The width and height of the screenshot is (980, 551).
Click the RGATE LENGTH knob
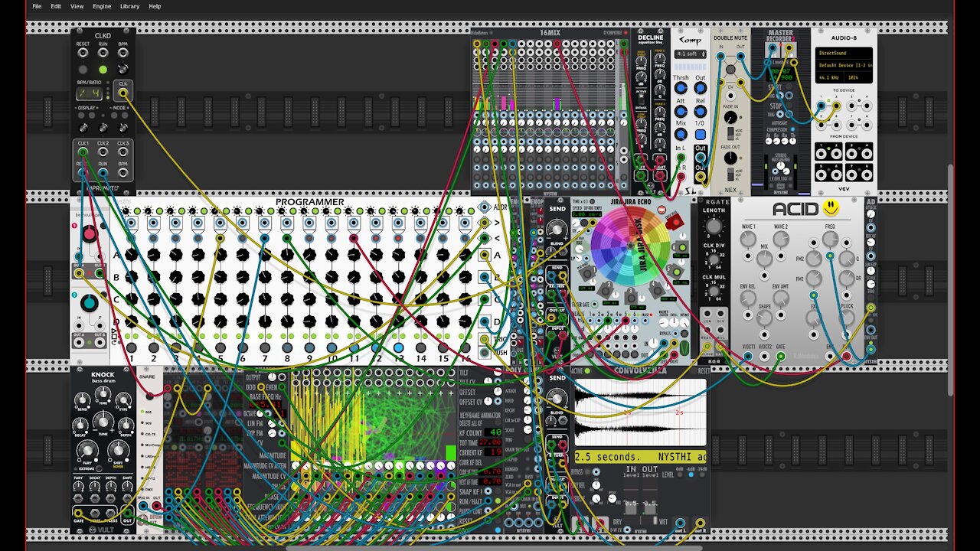coord(714,226)
